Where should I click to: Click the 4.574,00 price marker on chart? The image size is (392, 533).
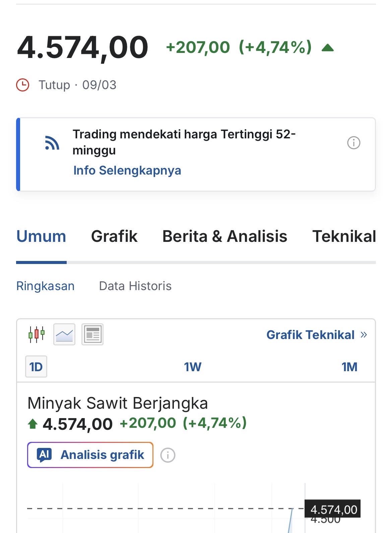[x=333, y=510]
